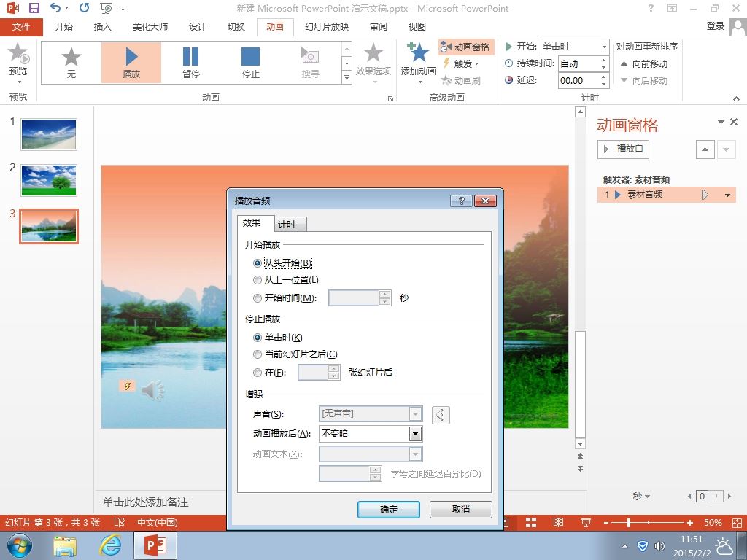This screenshot has width=747, height=560.
Task: Click the zoom slider handle in status bar
Action: (629, 523)
